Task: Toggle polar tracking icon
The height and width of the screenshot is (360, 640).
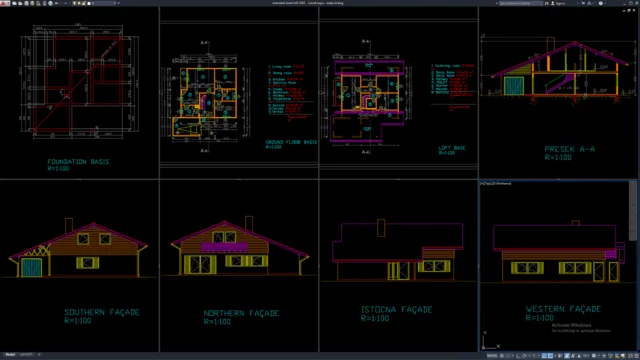Action: (x=524, y=356)
